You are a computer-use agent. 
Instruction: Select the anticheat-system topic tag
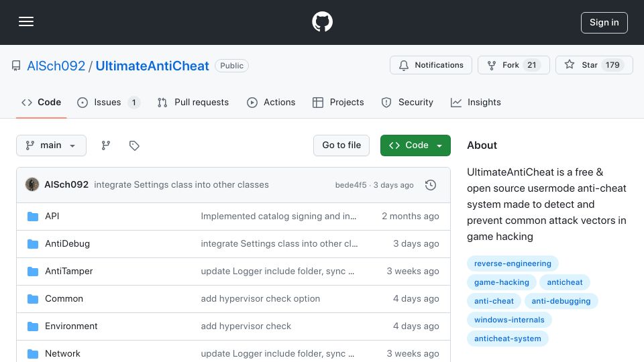click(508, 339)
